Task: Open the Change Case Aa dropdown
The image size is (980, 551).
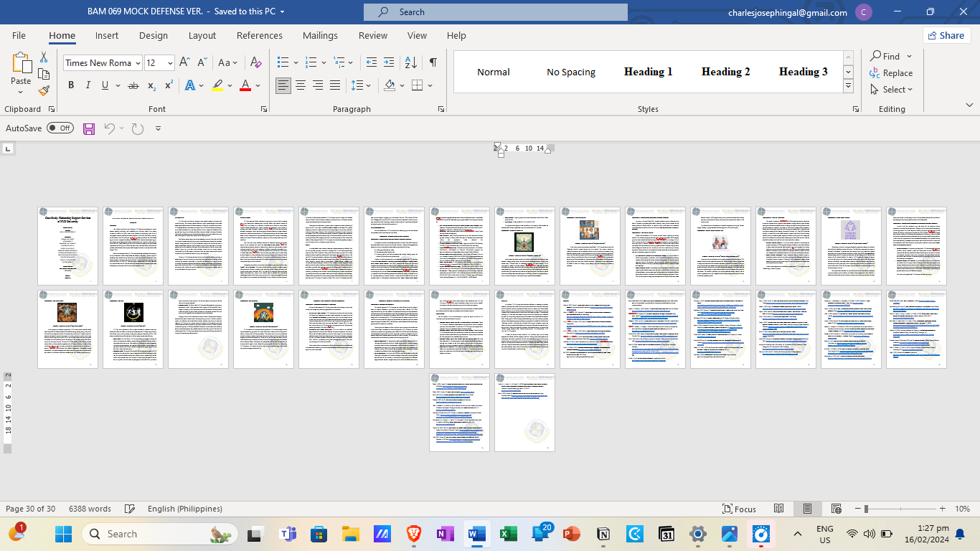Action: [x=227, y=62]
